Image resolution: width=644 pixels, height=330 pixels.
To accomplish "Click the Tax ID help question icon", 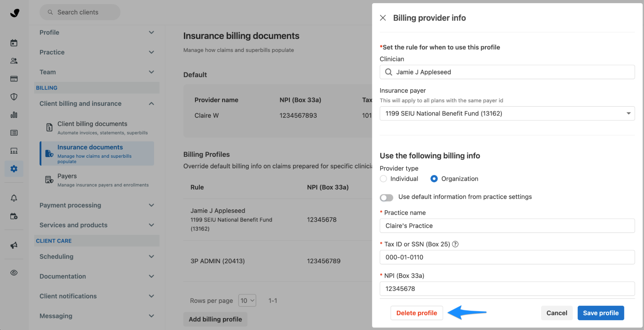I will click(455, 244).
